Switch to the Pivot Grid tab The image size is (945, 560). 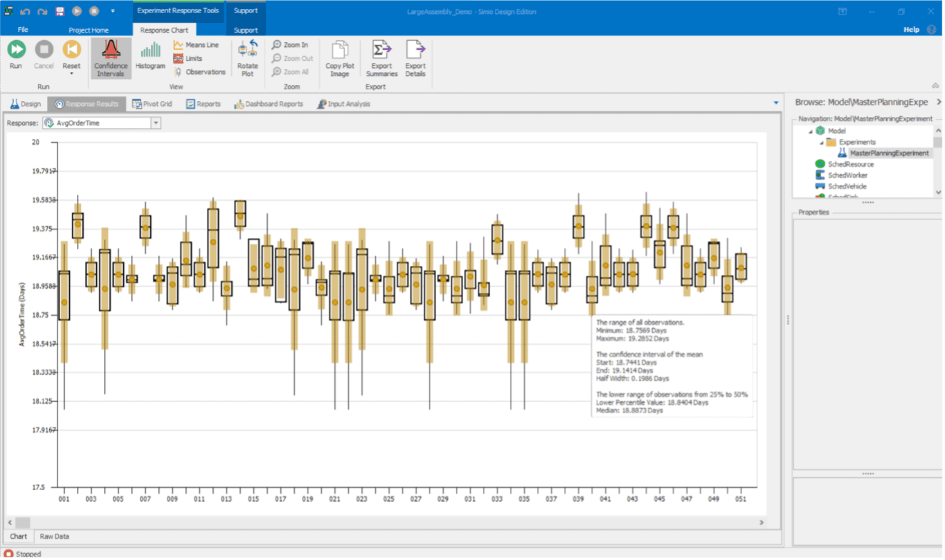coord(152,104)
